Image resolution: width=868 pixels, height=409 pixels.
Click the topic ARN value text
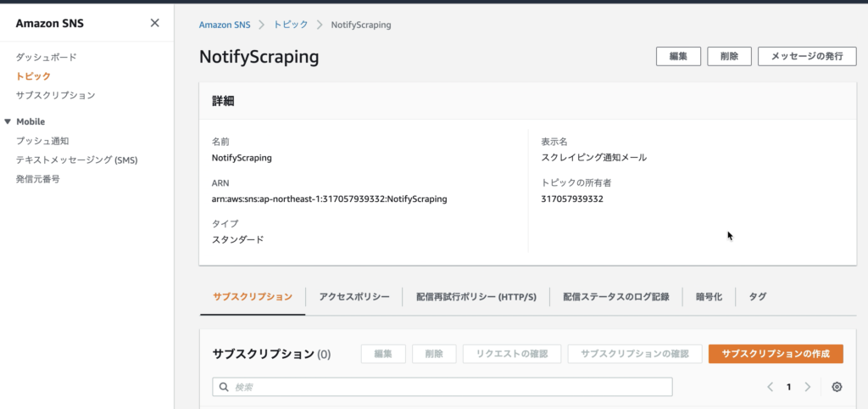point(330,199)
